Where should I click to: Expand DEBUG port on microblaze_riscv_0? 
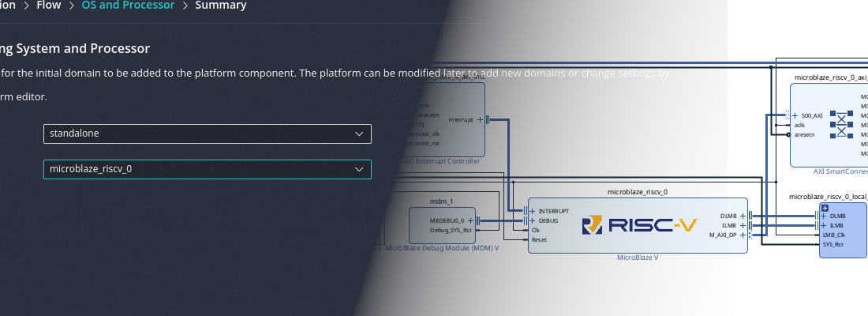(x=533, y=220)
